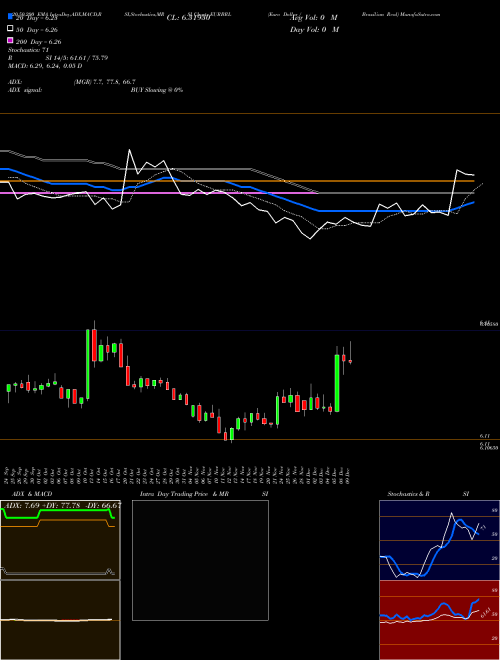Screen dimensions: 500x660
Task: Select the '200 Day = 6.26' legend label
Action: [x=39, y=42]
